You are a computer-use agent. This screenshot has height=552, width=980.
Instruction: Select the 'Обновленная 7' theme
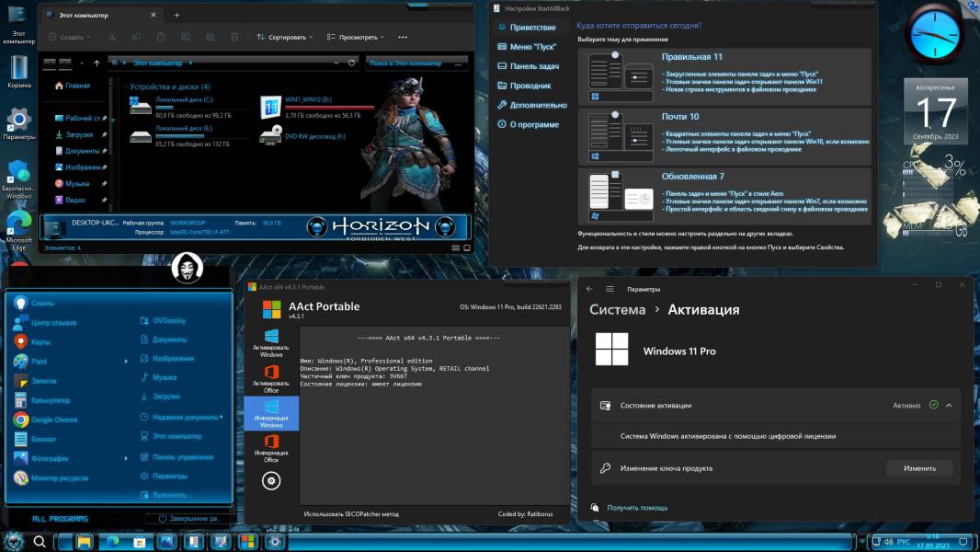[724, 196]
